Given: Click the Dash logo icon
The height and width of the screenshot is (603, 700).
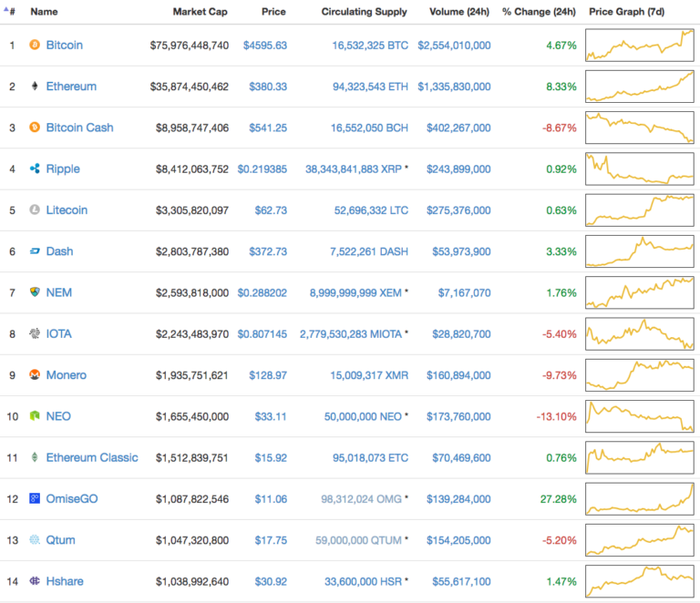Looking at the screenshot, I should tap(35, 251).
